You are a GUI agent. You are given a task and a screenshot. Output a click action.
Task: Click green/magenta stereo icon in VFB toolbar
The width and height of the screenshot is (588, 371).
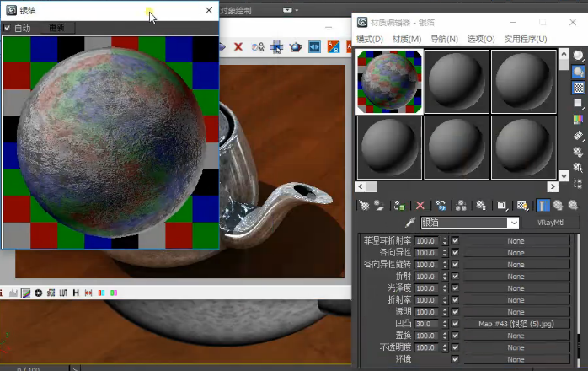point(114,293)
